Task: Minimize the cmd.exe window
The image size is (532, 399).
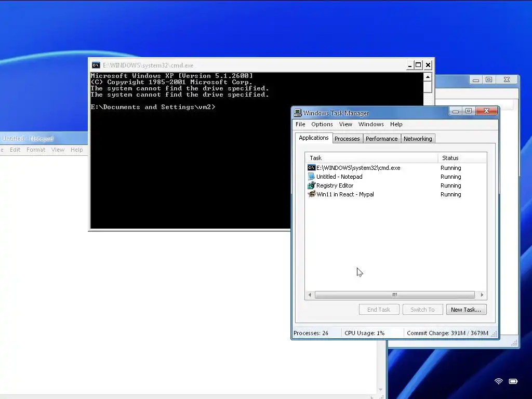Action: click(409, 65)
